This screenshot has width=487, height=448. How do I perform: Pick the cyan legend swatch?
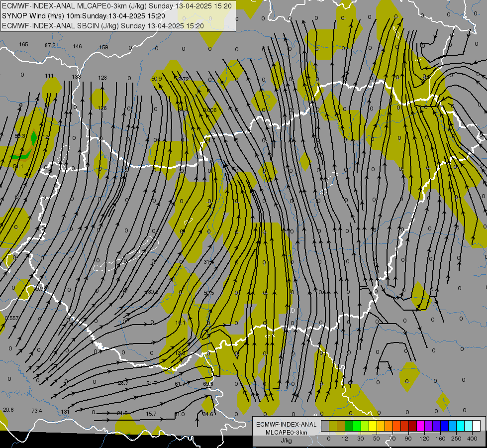460,426
